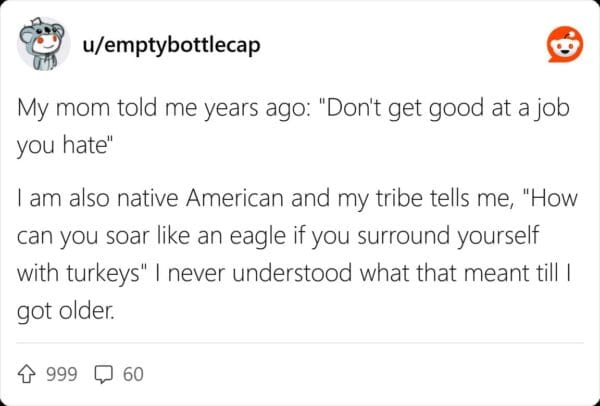Open the u/emptybottlecap profile link

(164, 46)
